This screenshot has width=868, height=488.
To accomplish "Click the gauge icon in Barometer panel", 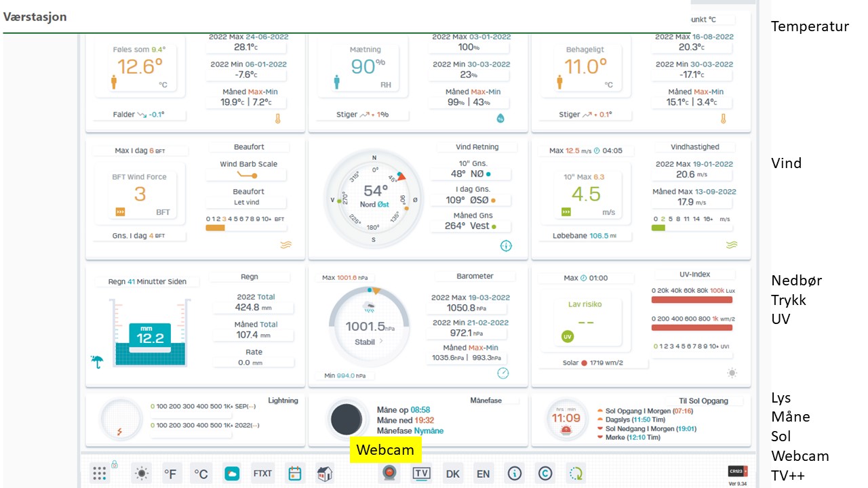I will (502, 373).
